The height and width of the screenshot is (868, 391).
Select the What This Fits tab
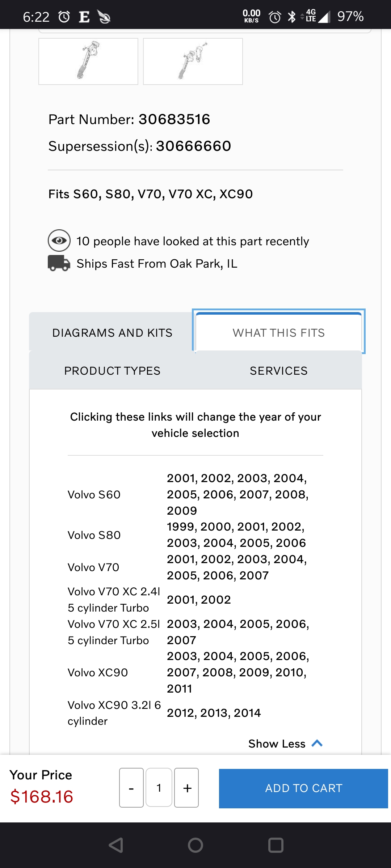click(278, 333)
